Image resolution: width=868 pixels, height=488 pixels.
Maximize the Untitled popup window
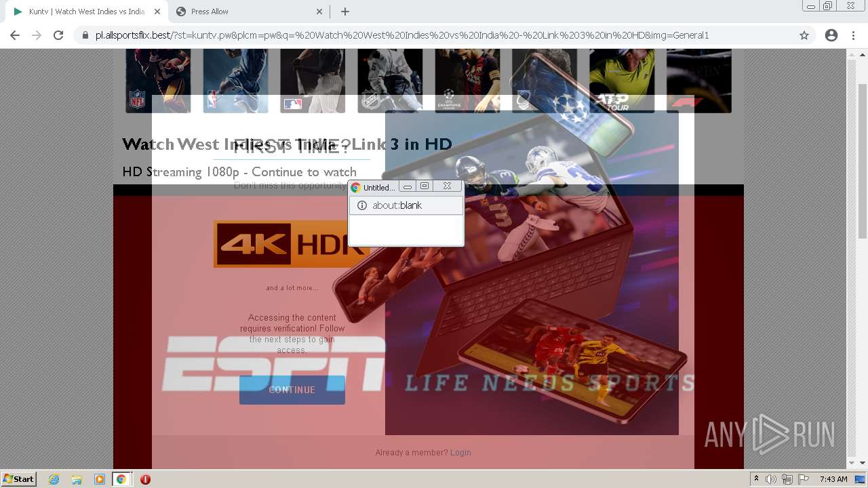click(x=425, y=186)
